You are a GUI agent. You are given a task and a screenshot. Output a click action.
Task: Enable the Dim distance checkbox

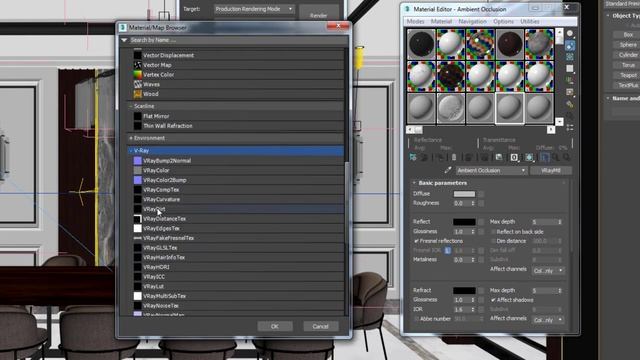pos(493,241)
